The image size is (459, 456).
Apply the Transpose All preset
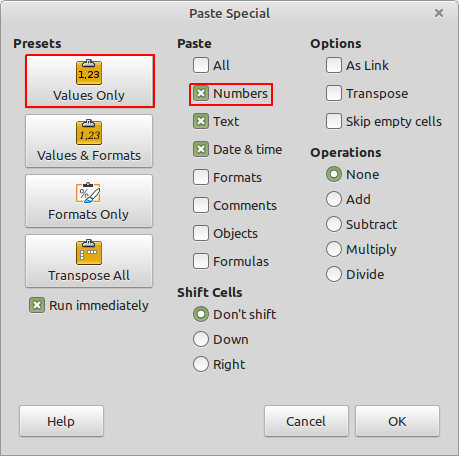pos(89,261)
